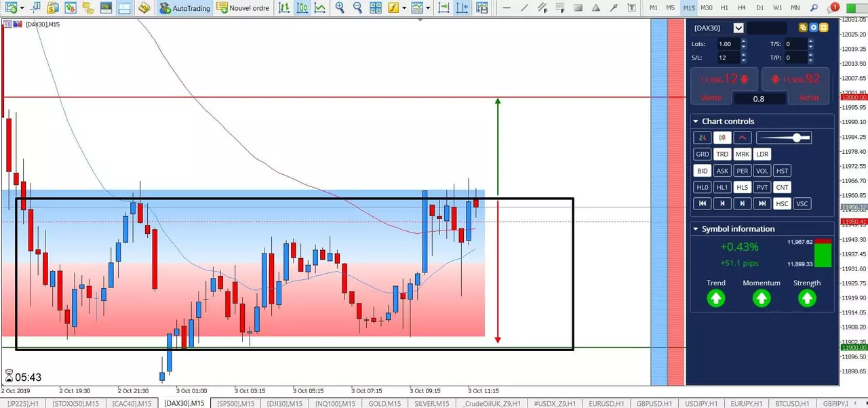Click the PVT pivot button
The height and width of the screenshot is (408, 868).
click(762, 187)
